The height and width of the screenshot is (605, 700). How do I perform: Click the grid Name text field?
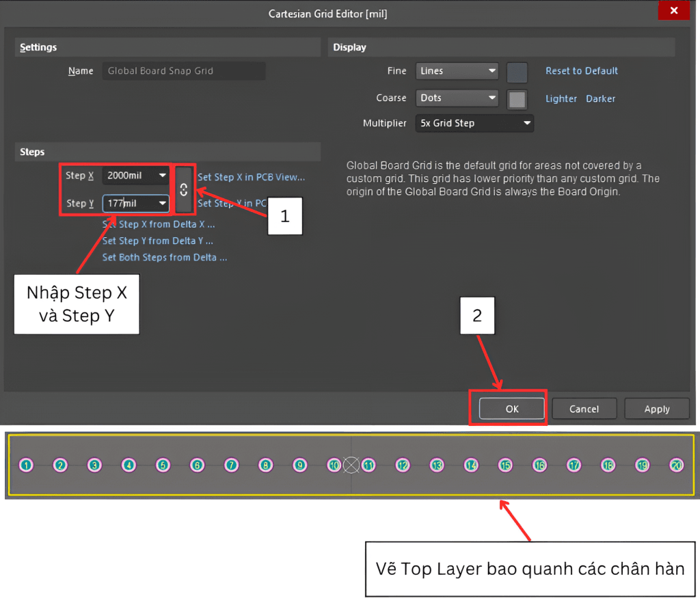coord(183,71)
